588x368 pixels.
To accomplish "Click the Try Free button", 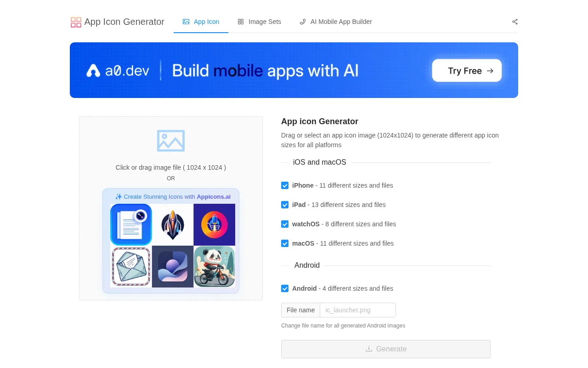I will click(467, 70).
